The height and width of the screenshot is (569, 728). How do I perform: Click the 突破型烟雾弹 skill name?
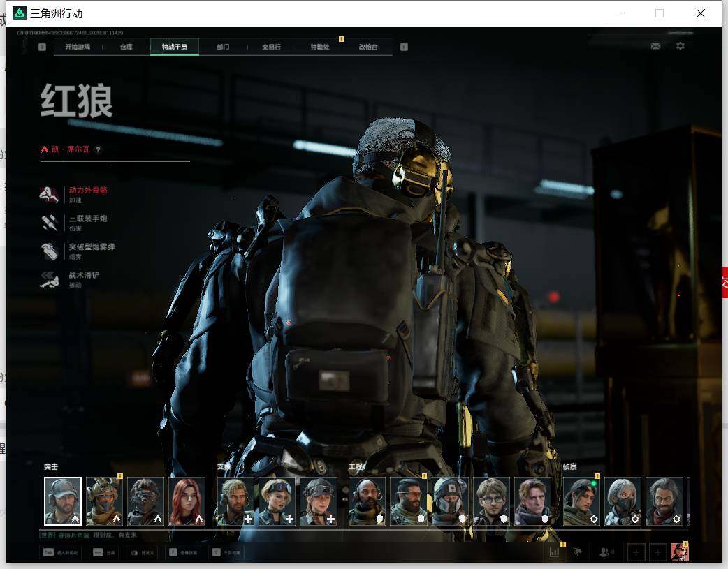92,247
